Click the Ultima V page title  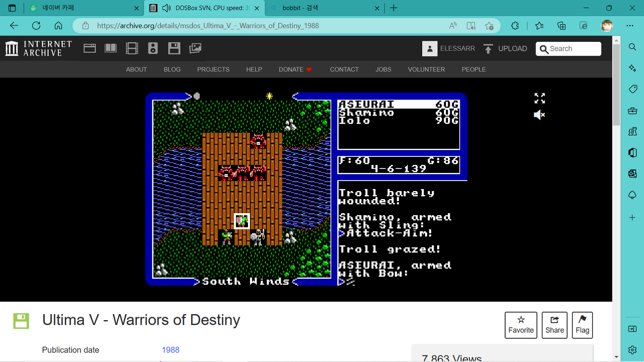[141, 320]
